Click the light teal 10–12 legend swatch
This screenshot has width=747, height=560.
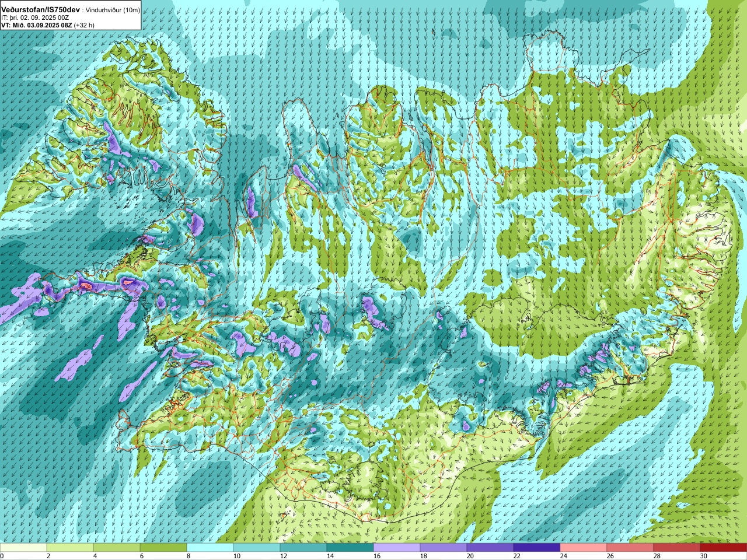257,548
